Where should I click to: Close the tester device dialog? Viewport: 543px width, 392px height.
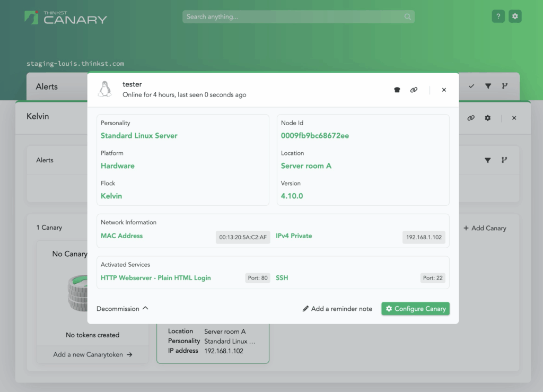(x=444, y=90)
